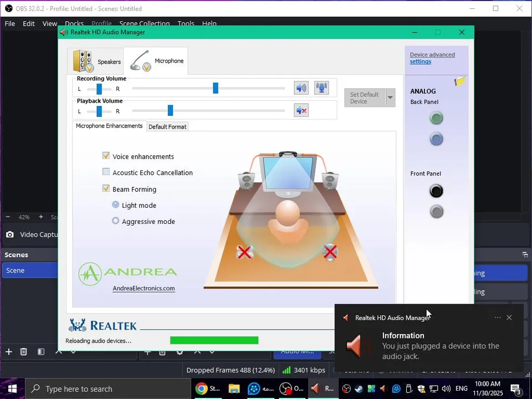Select the blue Back Panel jack
This screenshot has height=399, width=532.
436,139
